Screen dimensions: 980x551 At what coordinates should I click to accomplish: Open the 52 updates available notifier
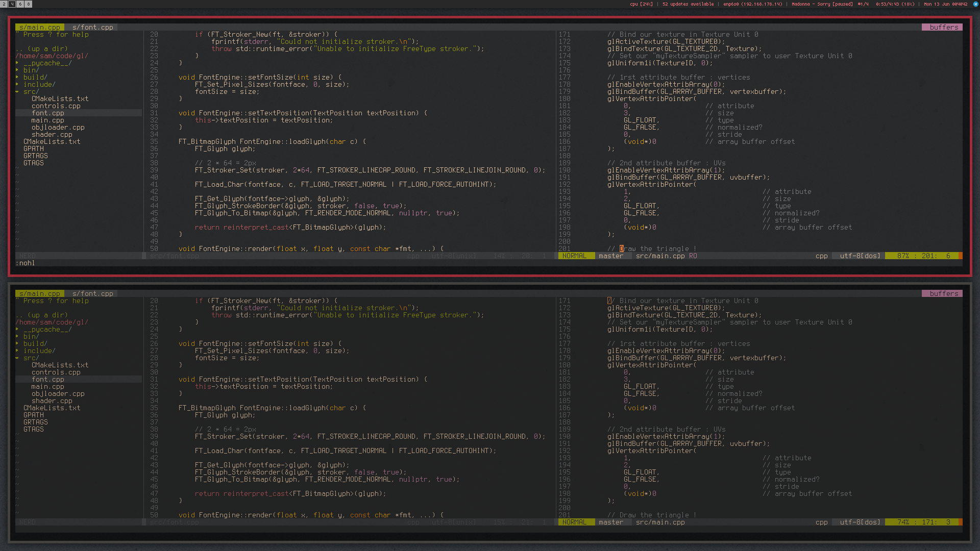pyautogui.click(x=688, y=4)
